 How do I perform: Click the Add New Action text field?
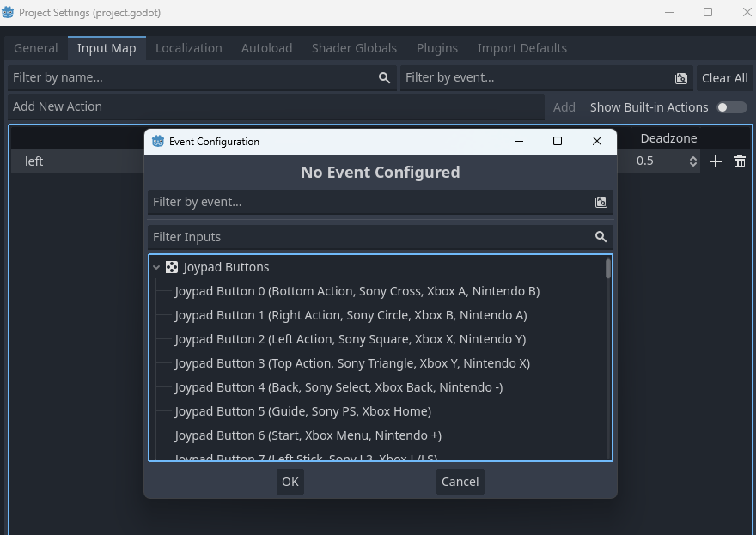276,106
